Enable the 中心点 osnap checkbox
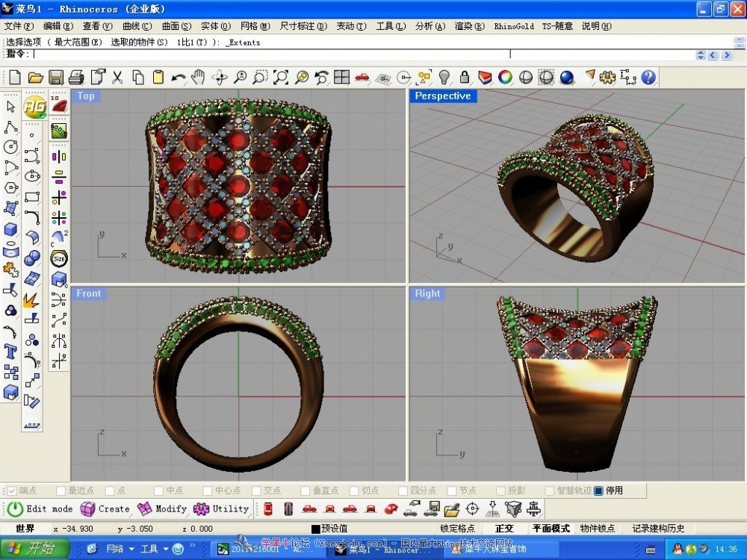This screenshot has width=747, height=560. [207, 491]
